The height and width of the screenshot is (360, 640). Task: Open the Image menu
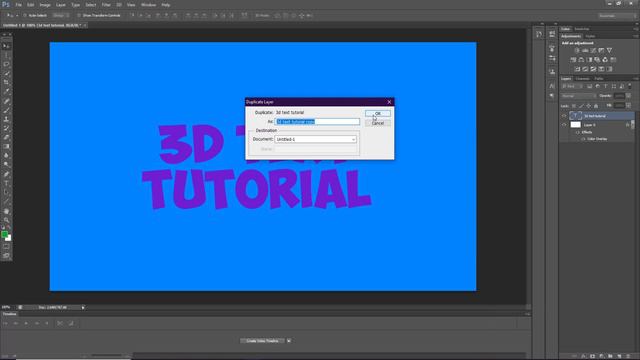point(45,5)
